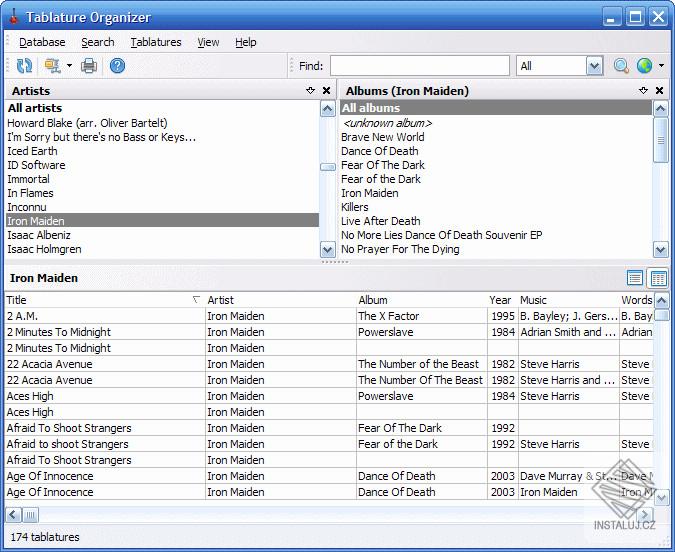
Task: Click the Artists list vertical scrollbar thumb
Action: pos(328,167)
